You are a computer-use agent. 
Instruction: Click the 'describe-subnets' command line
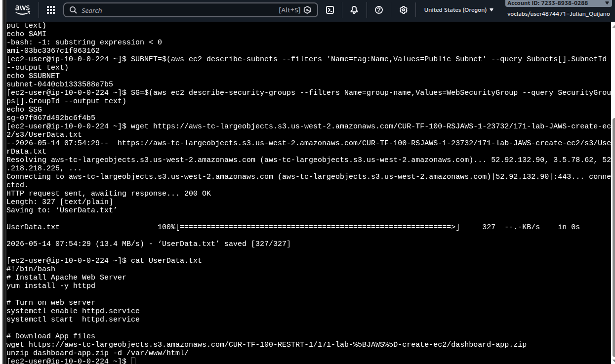[x=306, y=63]
